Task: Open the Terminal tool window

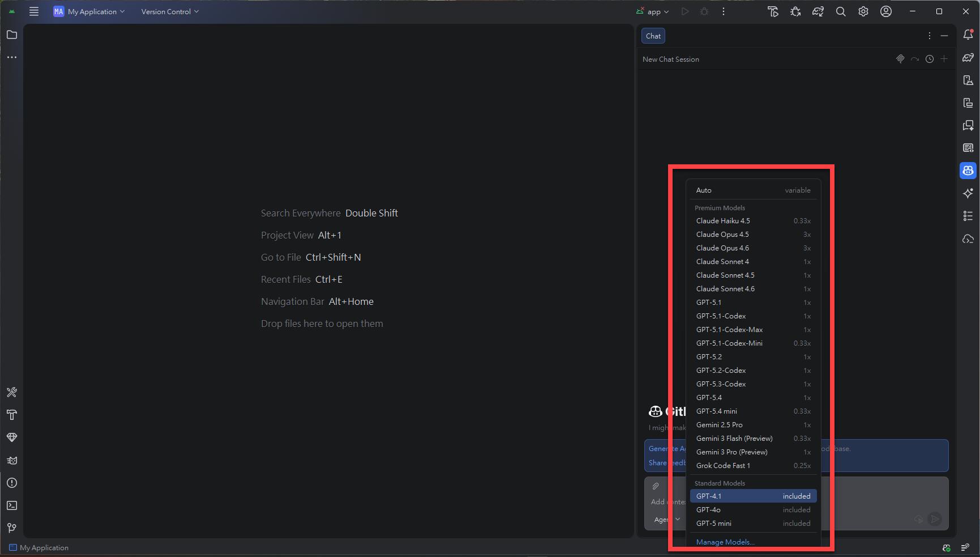Action: 12,505
